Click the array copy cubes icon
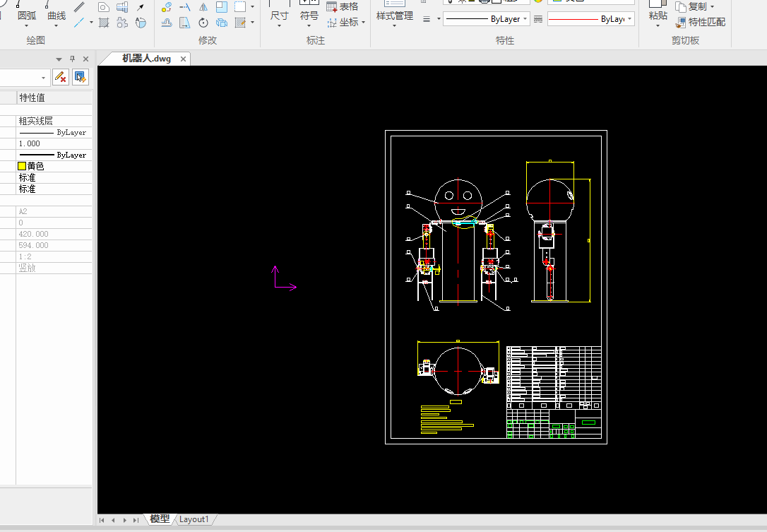 [222, 22]
